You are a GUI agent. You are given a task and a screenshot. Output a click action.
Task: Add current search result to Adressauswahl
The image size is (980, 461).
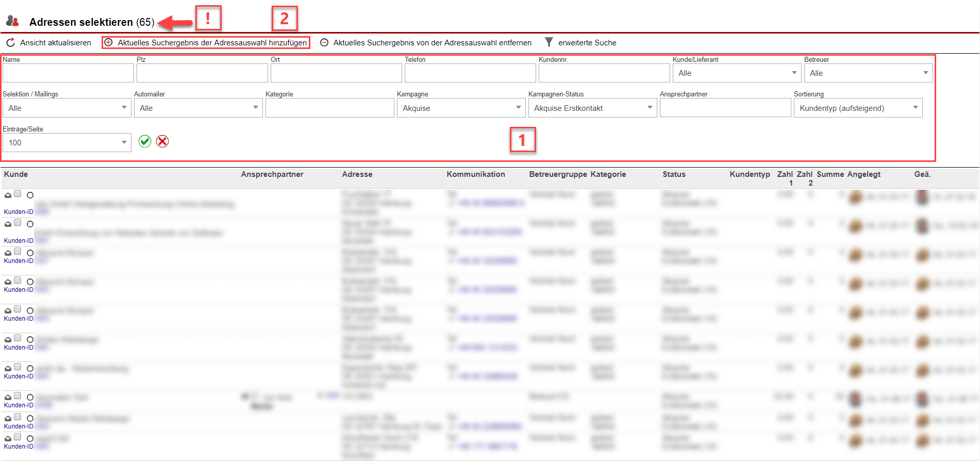[x=206, y=42]
